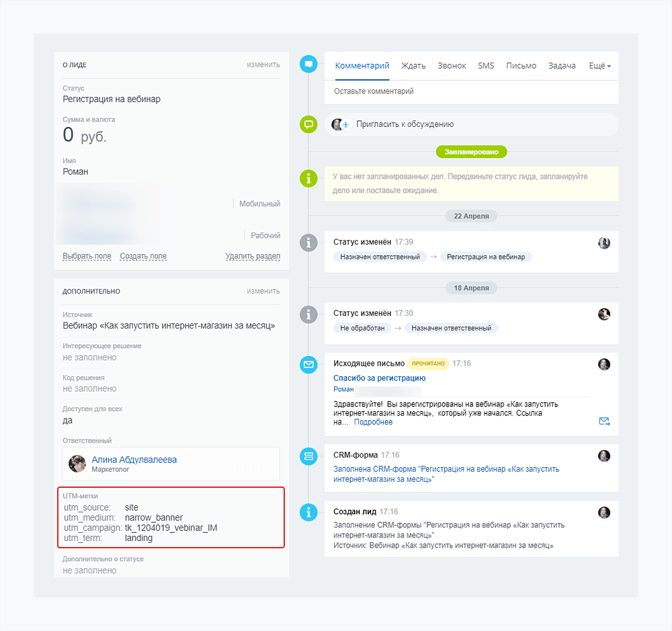Click the Мобильный phone type label
This screenshot has height=631, width=672.
click(259, 204)
